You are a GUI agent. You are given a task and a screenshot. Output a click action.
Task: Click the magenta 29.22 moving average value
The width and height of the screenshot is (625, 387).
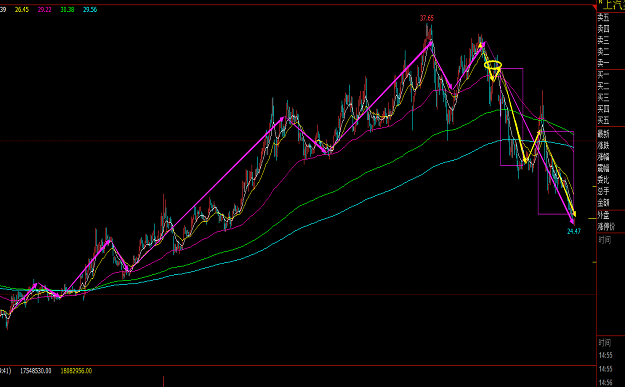pyautogui.click(x=45, y=10)
